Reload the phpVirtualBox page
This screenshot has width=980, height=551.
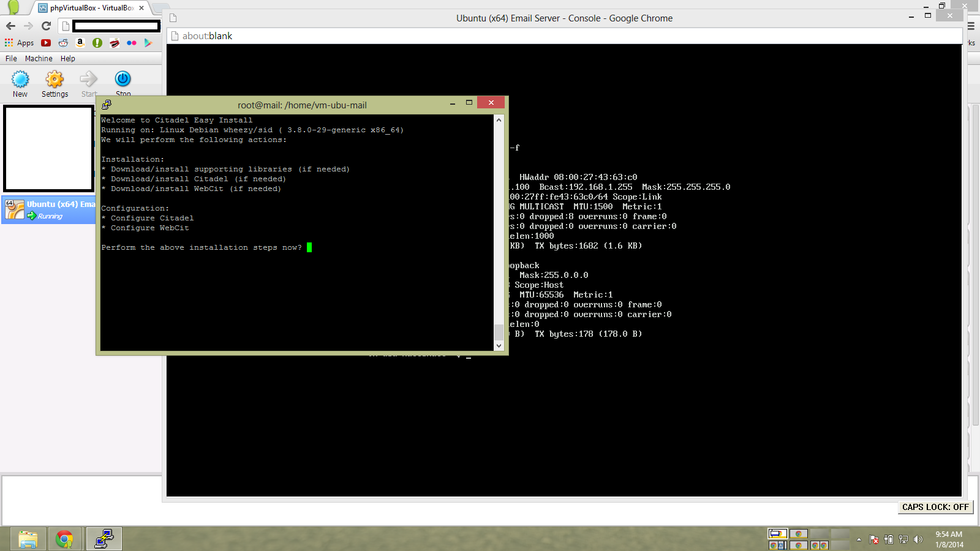pos(46,26)
